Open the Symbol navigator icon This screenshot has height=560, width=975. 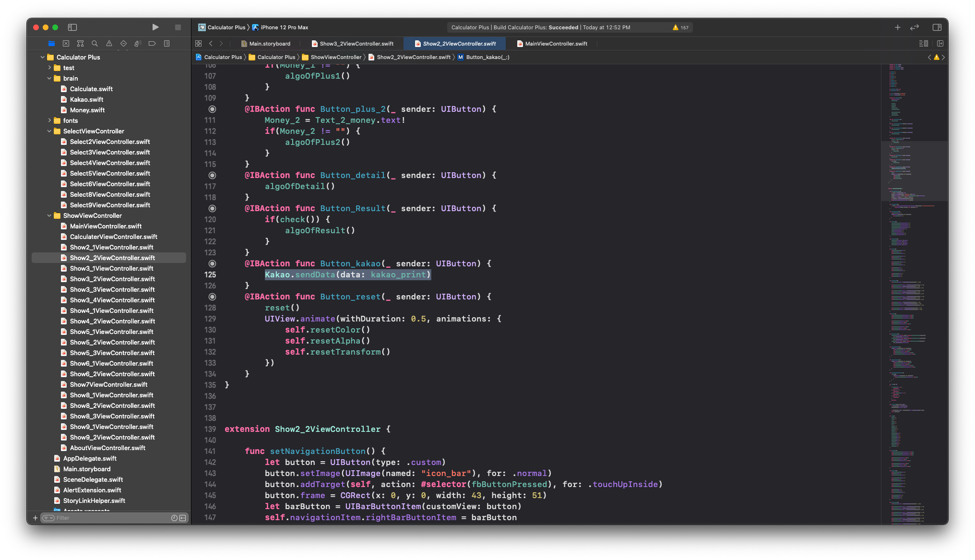pyautogui.click(x=80, y=44)
